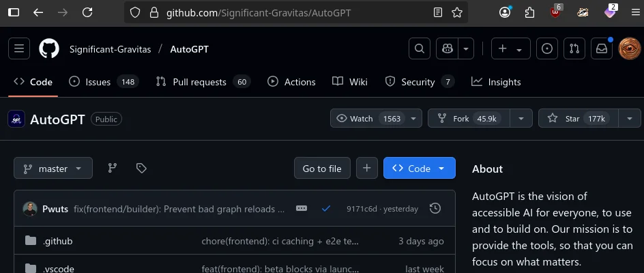Open the blue Code clone dropdown
The height and width of the screenshot is (273, 644).
coord(420,168)
